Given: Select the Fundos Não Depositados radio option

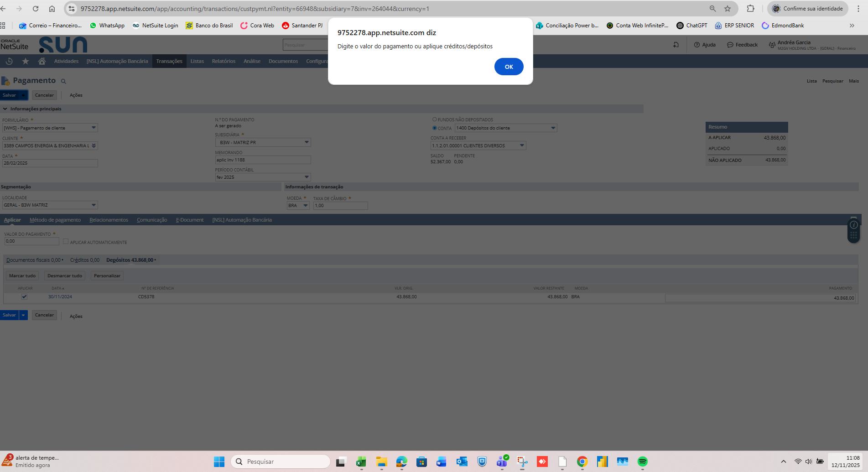Looking at the screenshot, I should (x=435, y=119).
